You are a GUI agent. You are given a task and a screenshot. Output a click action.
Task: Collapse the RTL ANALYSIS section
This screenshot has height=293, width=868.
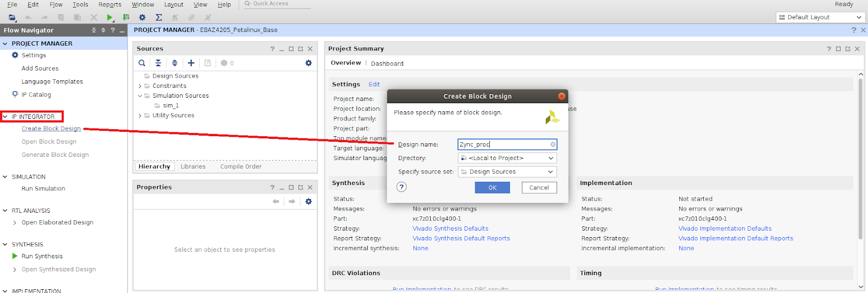[x=5, y=211]
